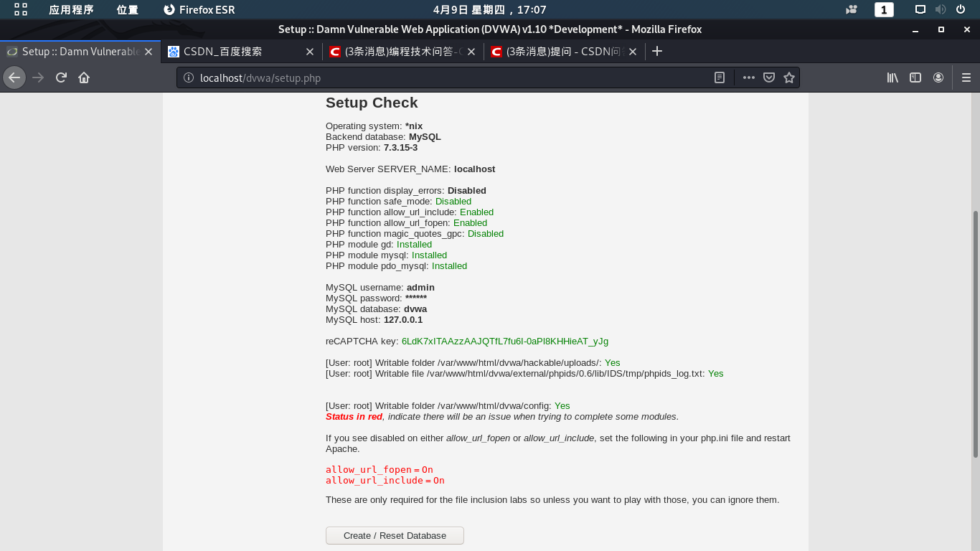Click allow_url_fopen = On code line
The image size is (980, 551).
[x=380, y=470]
